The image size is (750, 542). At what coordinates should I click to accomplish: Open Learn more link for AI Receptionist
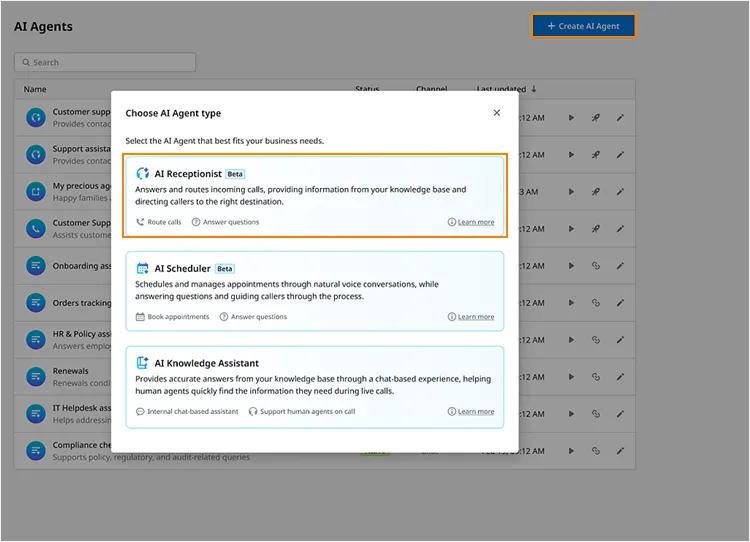coord(475,222)
